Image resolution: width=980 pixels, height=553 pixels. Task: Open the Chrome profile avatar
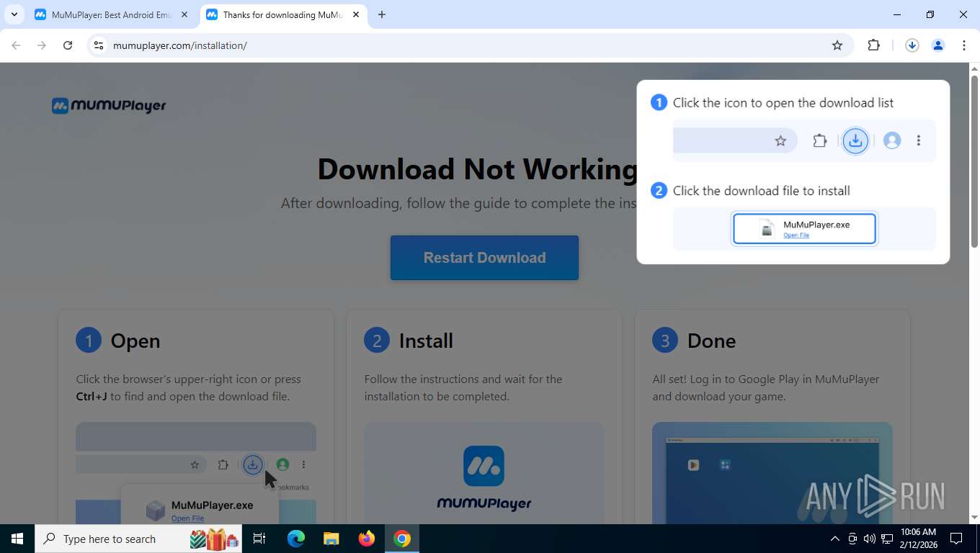[938, 45]
